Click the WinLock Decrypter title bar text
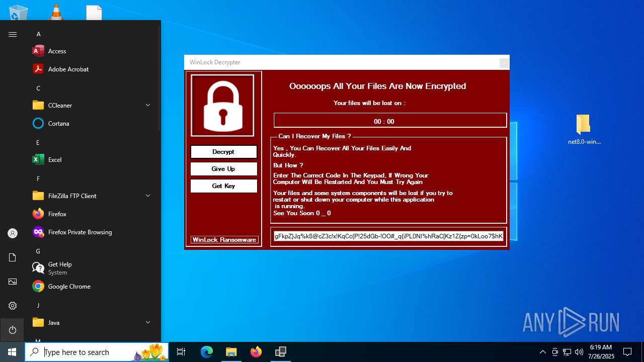Viewport: 644px width, 362px height. 215,62
